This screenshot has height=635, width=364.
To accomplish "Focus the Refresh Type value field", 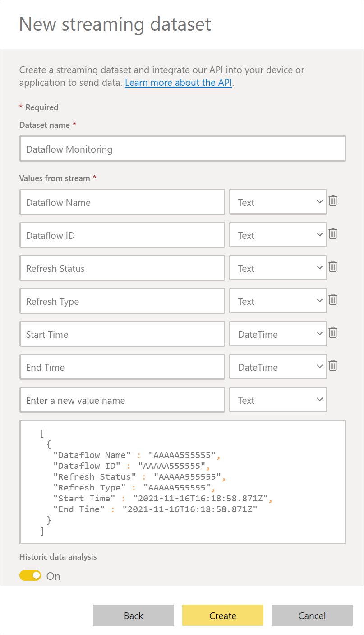I will [x=122, y=301].
